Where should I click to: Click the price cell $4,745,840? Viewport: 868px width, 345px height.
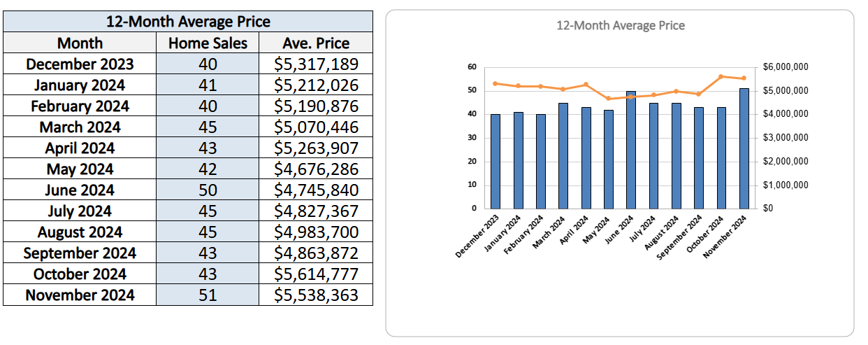pos(316,190)
